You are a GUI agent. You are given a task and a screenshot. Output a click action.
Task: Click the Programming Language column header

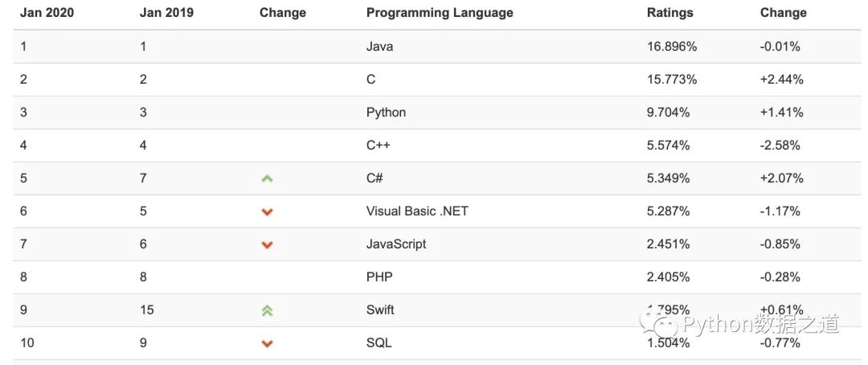440,13
